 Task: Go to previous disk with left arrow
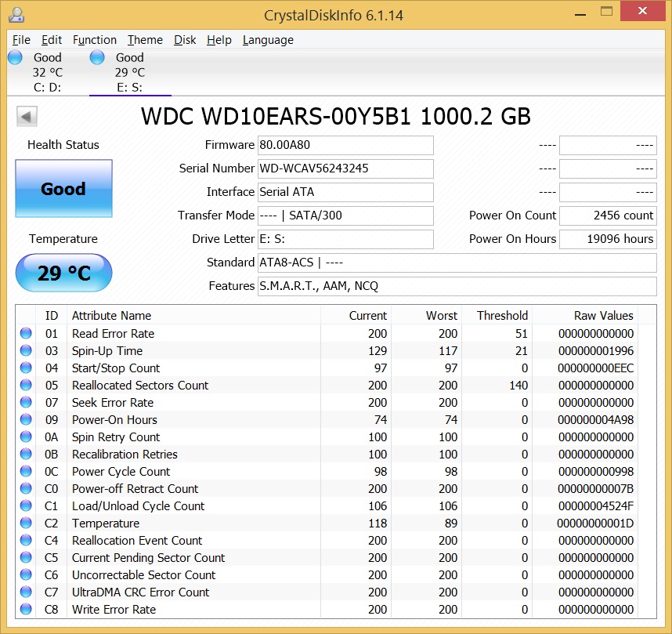(27, 116)
